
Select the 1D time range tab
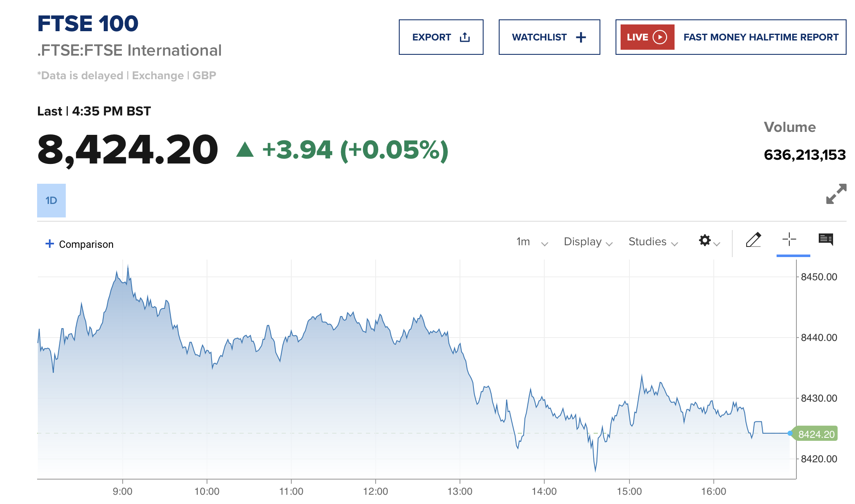click(51, 201)
